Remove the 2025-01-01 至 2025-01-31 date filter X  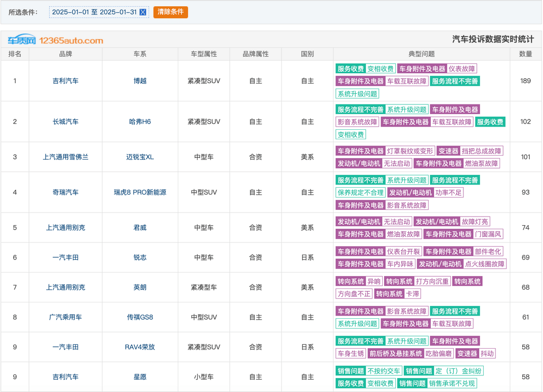(143, 12)
